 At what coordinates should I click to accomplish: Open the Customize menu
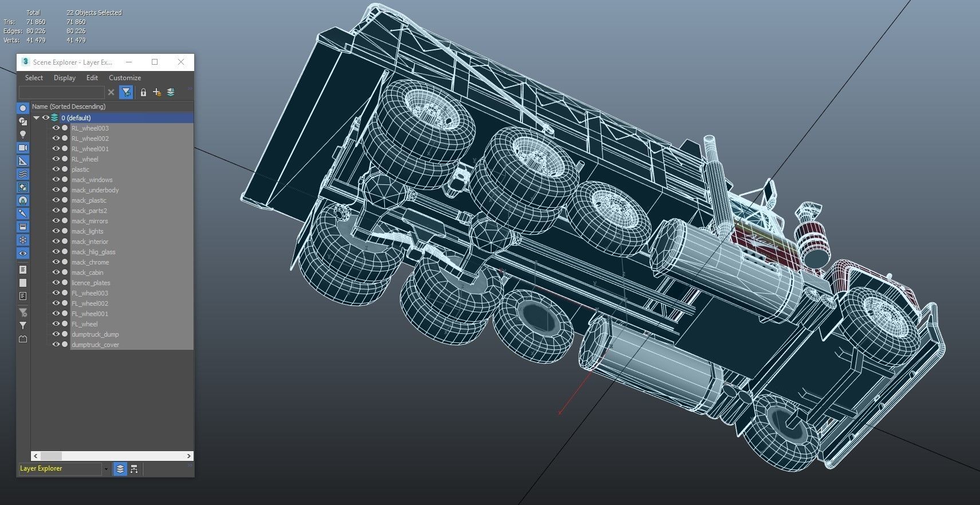pyautogui.click(x=125, y=78)
